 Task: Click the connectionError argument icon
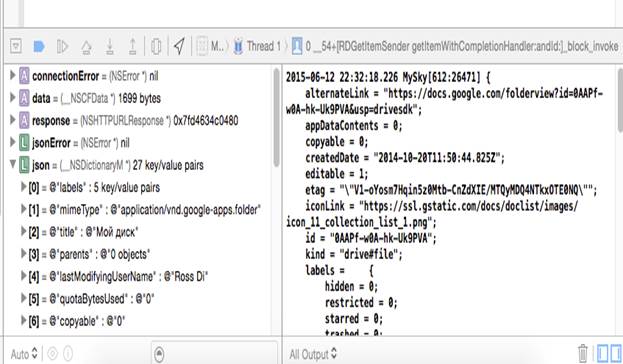tap(24, 76)
